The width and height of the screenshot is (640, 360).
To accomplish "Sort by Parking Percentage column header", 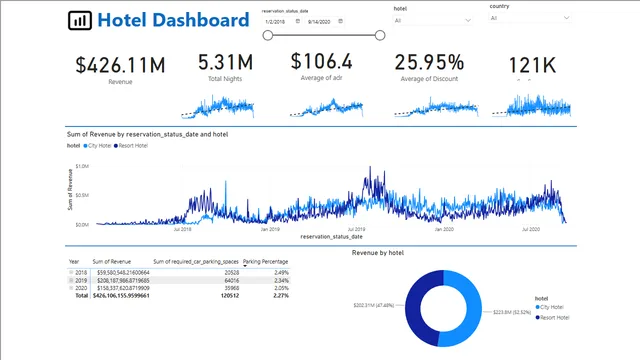I will pos(265,262).
